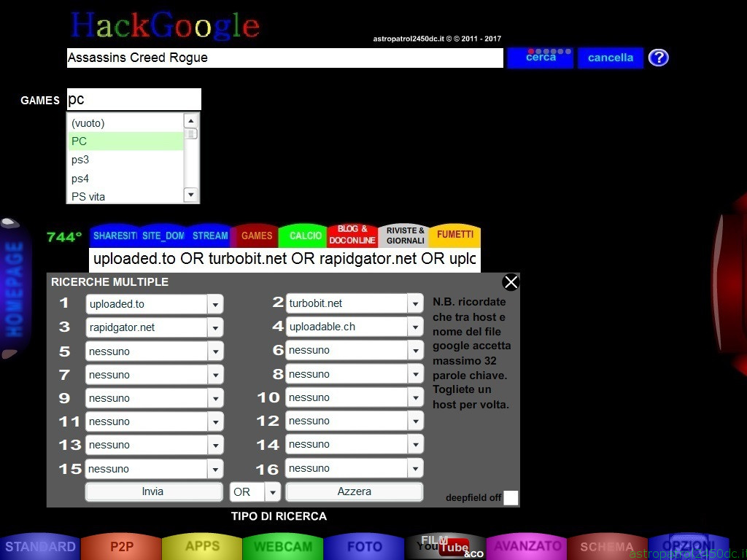Select WEBCAM search type
Viewport: 747px width, 560px height.
(x=283, y=547)
